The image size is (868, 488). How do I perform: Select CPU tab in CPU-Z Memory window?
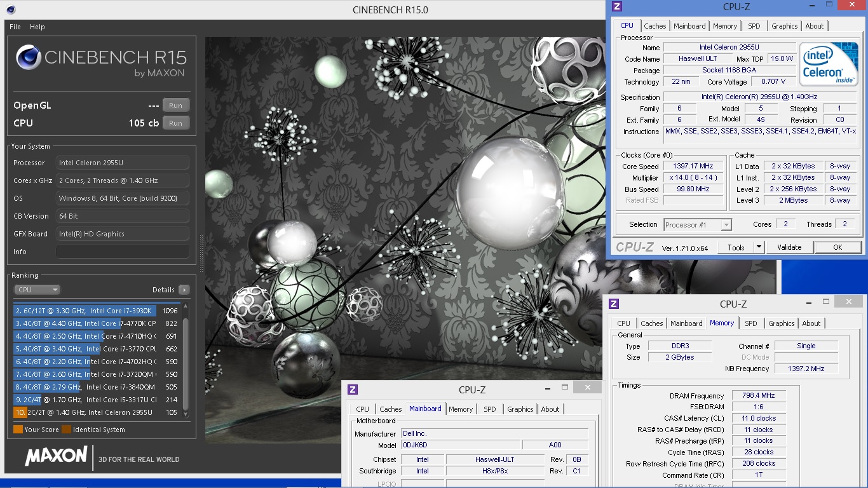[x=624, y=323]
